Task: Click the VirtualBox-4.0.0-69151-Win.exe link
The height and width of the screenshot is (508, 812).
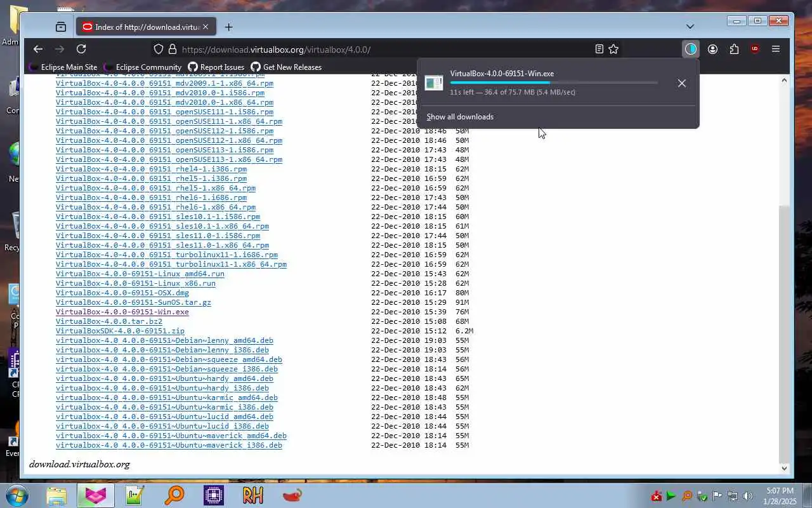Action: 122,312
